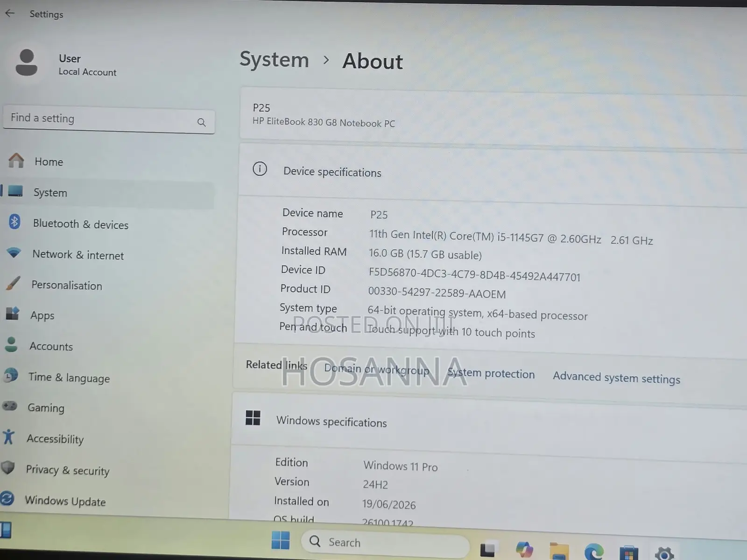Viewport: 747px width, 560px height.
Task: Open Task View on the taskbar
Action: pos(487,550)
